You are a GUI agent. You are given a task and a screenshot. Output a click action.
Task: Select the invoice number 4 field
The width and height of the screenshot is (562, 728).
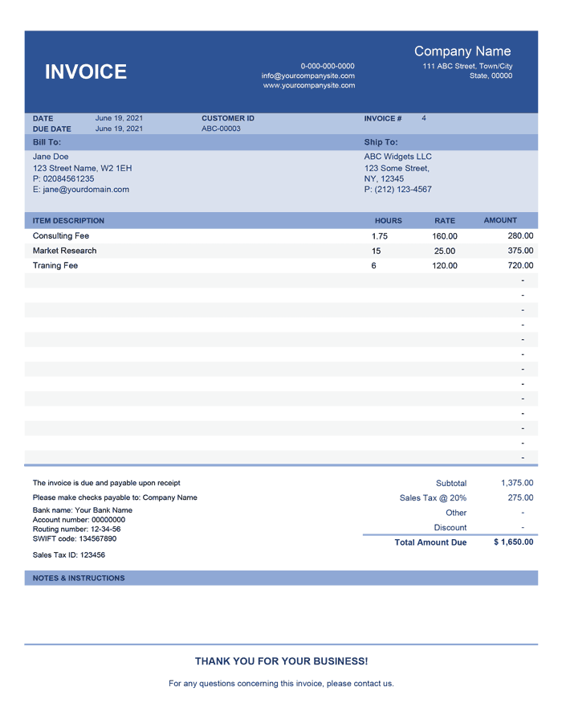424,118
